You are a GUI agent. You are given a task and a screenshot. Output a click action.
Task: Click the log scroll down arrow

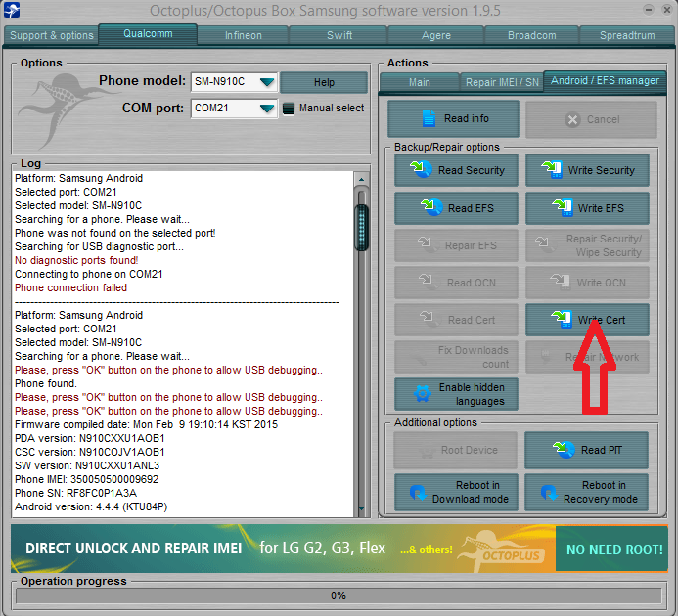pyautogui.click(x=361, y=509)
